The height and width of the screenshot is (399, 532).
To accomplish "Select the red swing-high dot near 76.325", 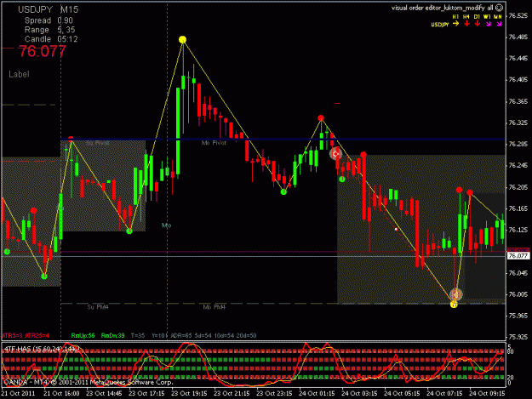I will pyautogui.click(x=321, y=118).
